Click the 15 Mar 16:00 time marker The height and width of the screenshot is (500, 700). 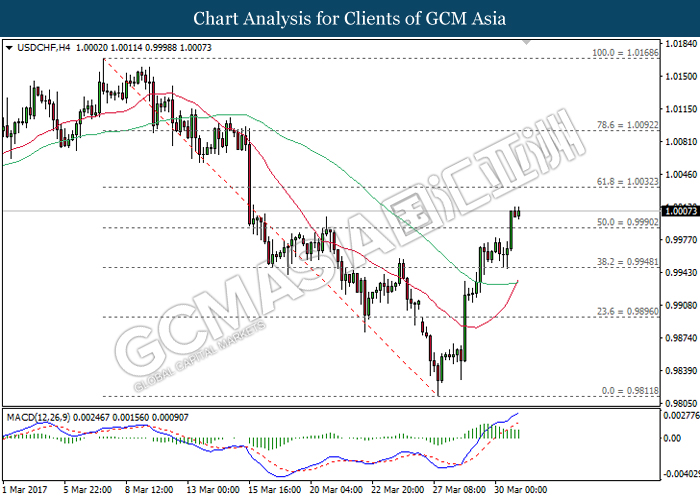[275, 490]
